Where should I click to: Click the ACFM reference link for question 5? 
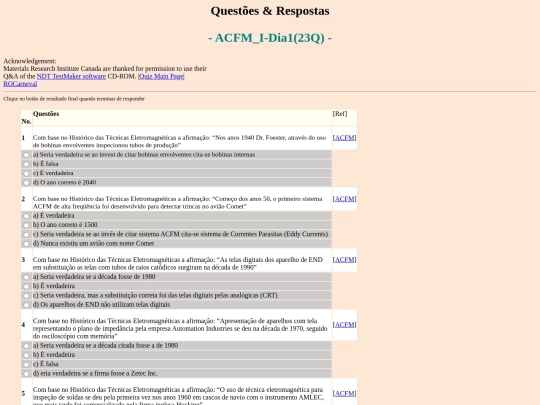(x=344, y=393)
